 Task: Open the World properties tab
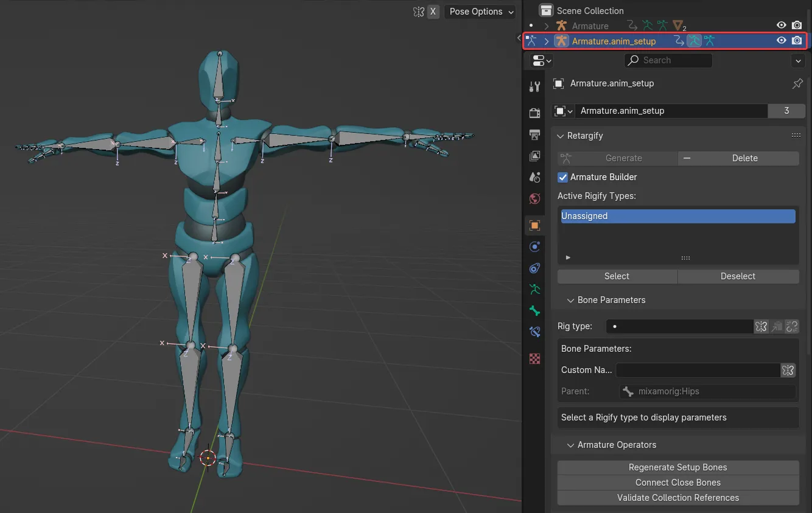pyautogui.click(x=535, y=198)
